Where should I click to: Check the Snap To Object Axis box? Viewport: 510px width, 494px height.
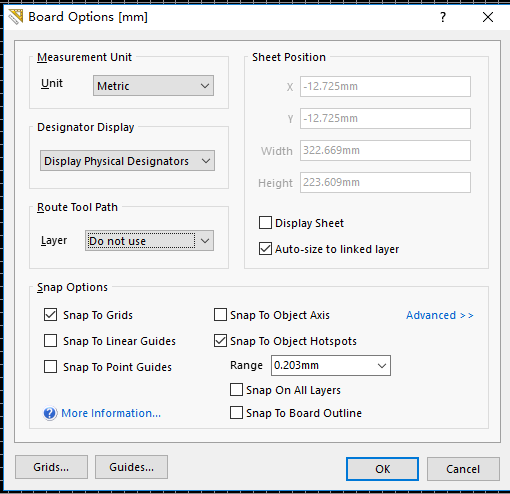tap(220, 315)
